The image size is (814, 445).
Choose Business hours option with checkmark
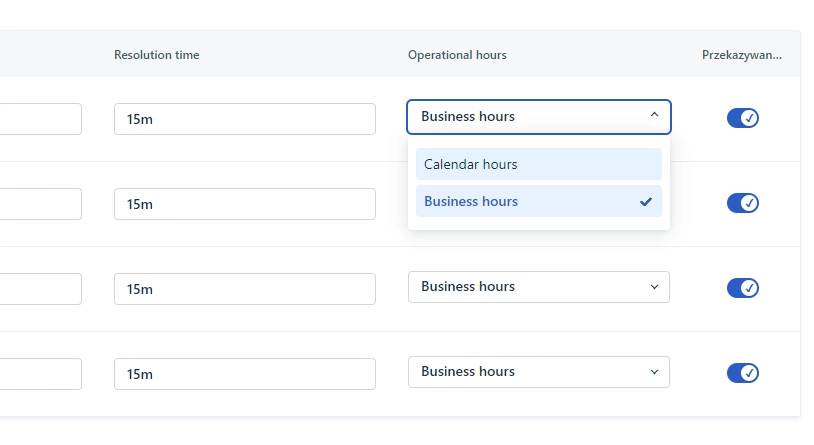[538, 201]
